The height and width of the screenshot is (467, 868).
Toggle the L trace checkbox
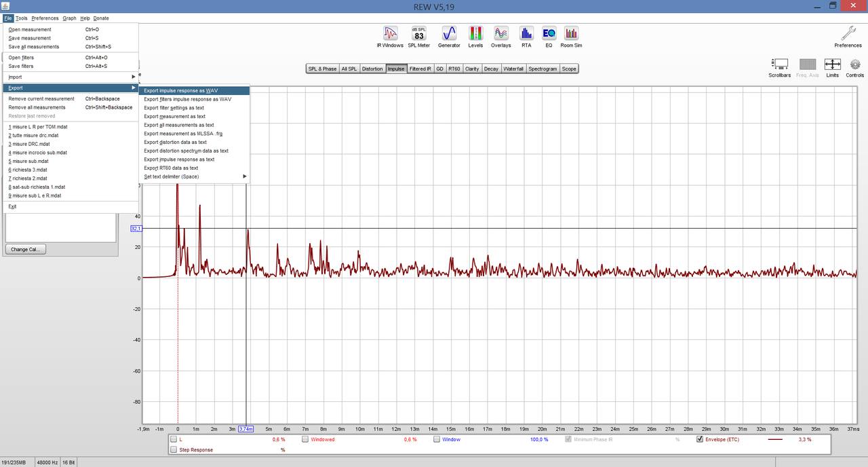coord(174,439)
